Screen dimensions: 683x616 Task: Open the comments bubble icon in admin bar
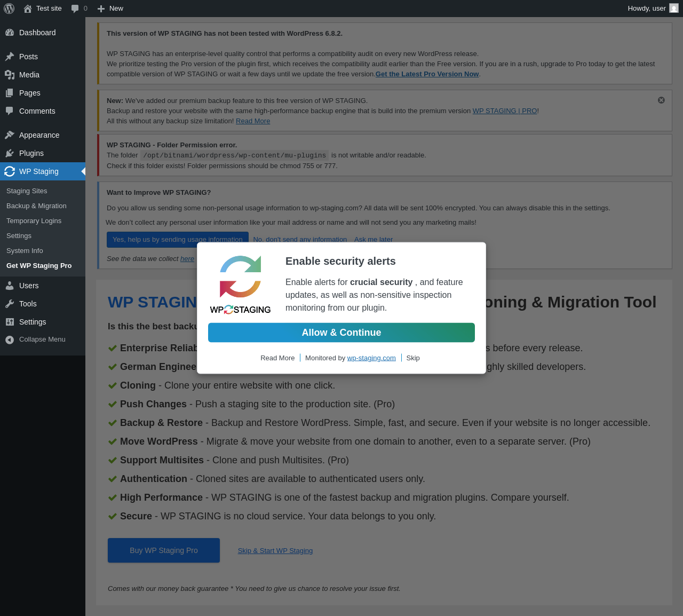75,9
